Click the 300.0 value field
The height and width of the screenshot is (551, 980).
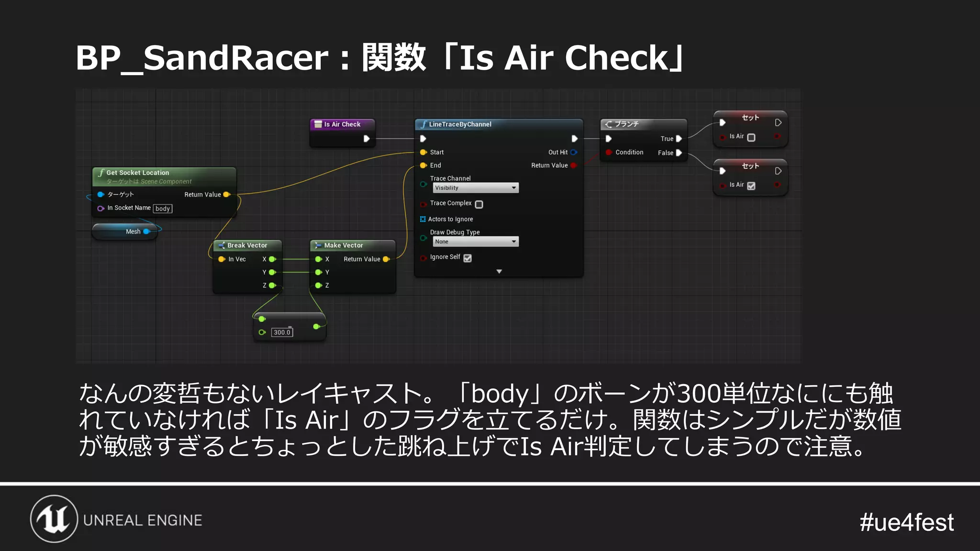tap(282, 332)
